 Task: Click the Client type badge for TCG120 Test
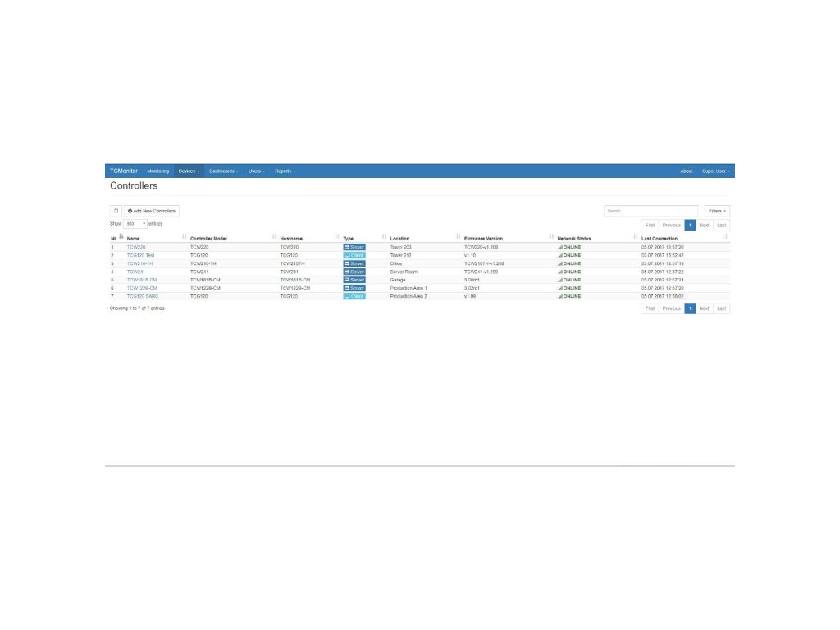click(x=354, y=255)
